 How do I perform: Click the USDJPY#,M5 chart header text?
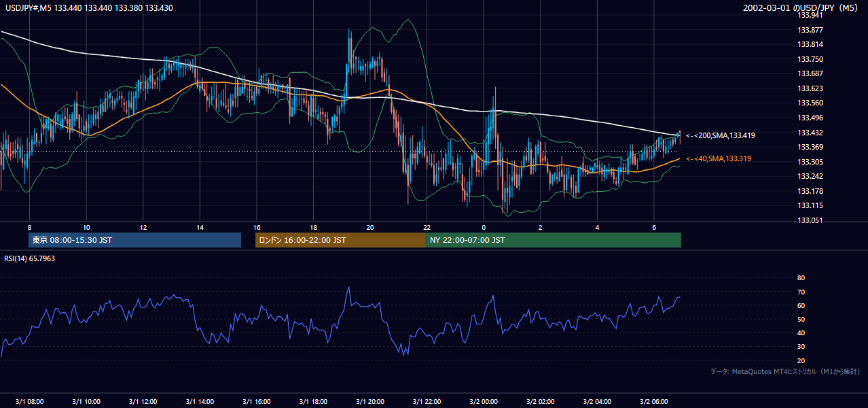88,7
